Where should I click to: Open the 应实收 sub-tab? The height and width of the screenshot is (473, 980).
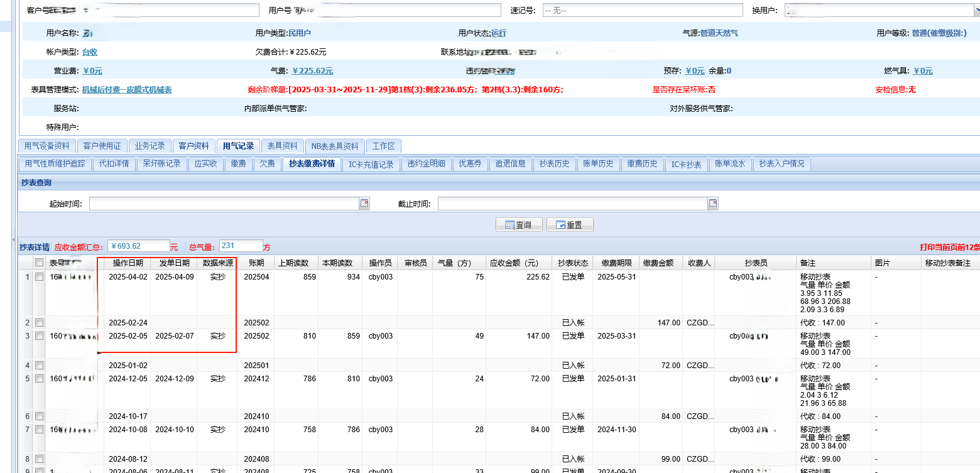(206, 164)
